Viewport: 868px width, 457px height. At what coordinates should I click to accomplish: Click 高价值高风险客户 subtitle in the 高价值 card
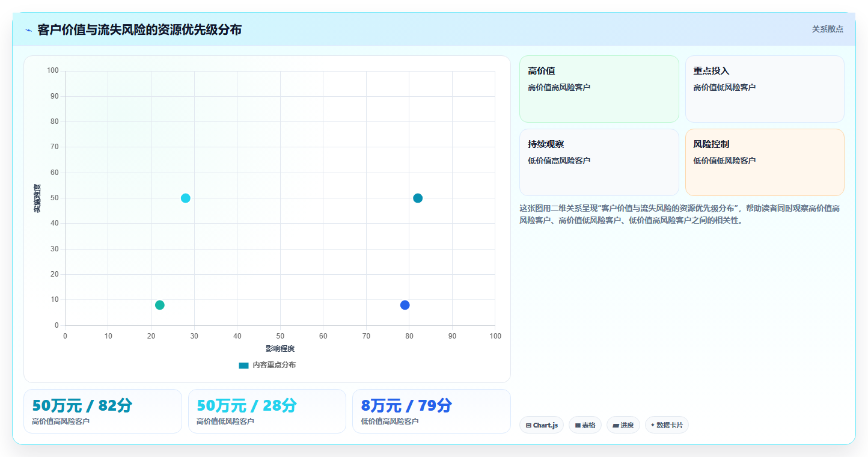pyautogui.click(x=559, y=87)
